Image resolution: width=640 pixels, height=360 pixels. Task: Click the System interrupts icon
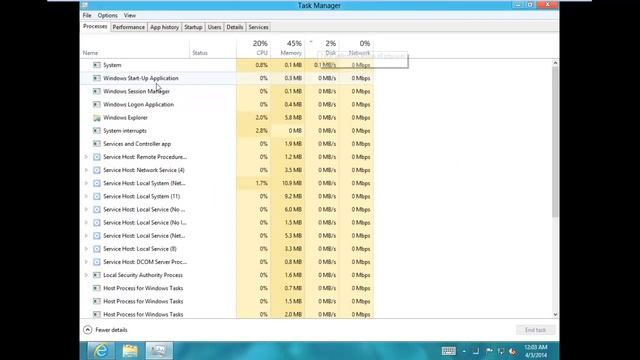(97, 131)
